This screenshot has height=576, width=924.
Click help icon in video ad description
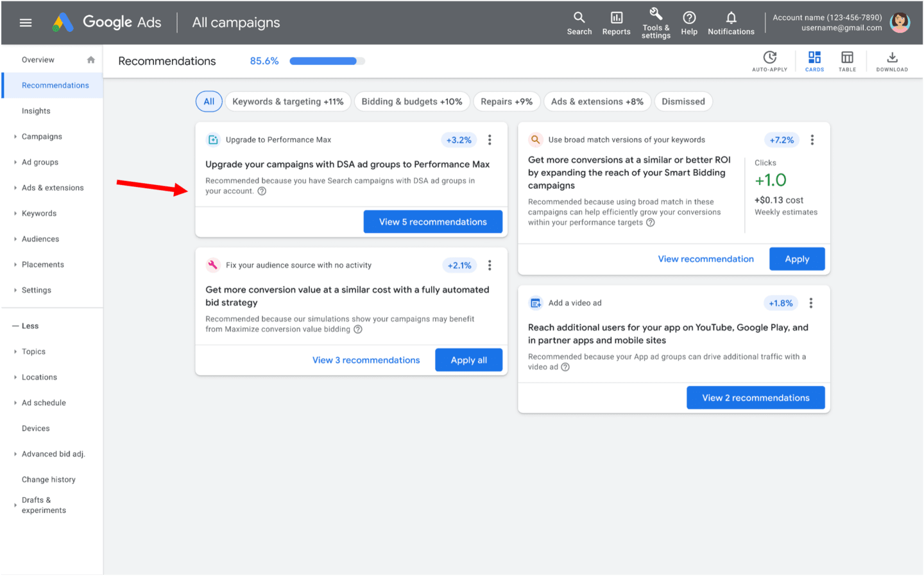[565, 367]
